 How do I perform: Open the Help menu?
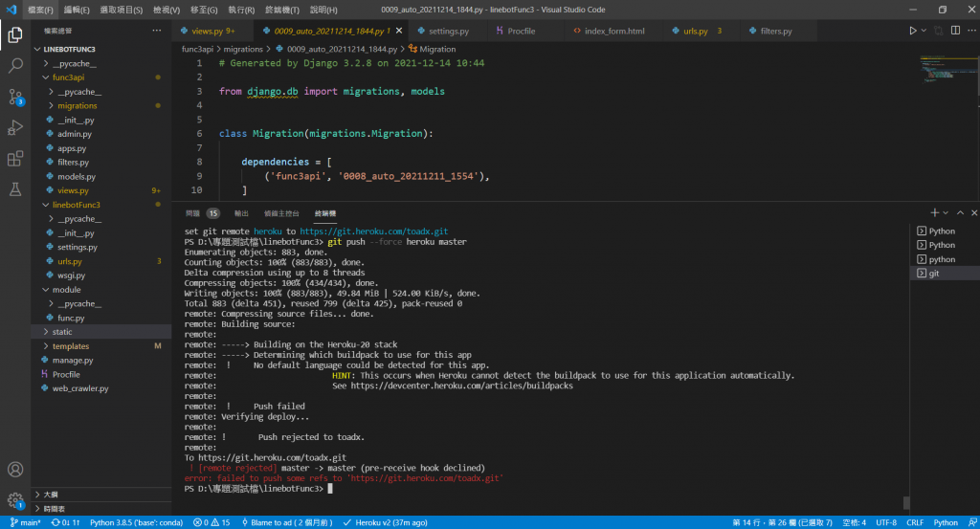(323, 10)
